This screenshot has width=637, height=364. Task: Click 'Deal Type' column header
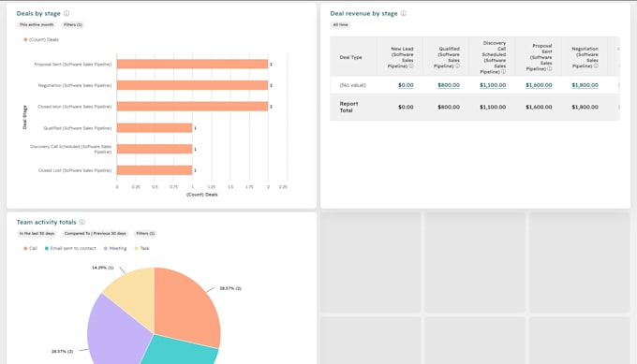[x=350, y=57]
